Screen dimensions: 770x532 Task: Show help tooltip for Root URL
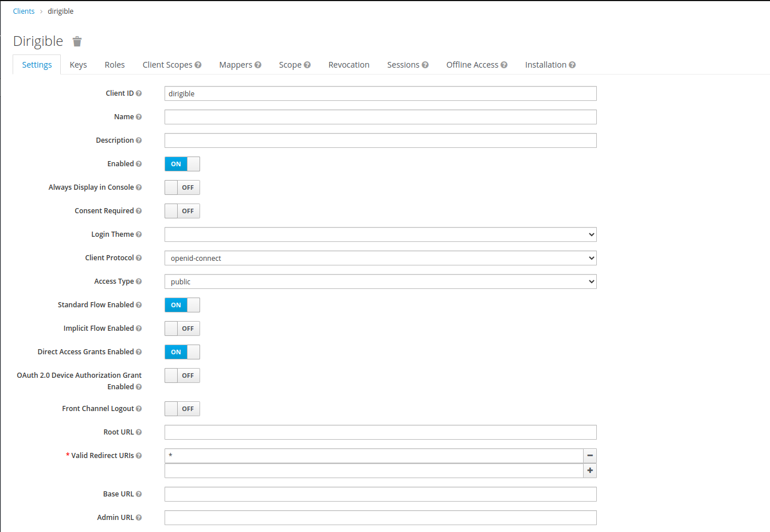[x=139, y=432]
